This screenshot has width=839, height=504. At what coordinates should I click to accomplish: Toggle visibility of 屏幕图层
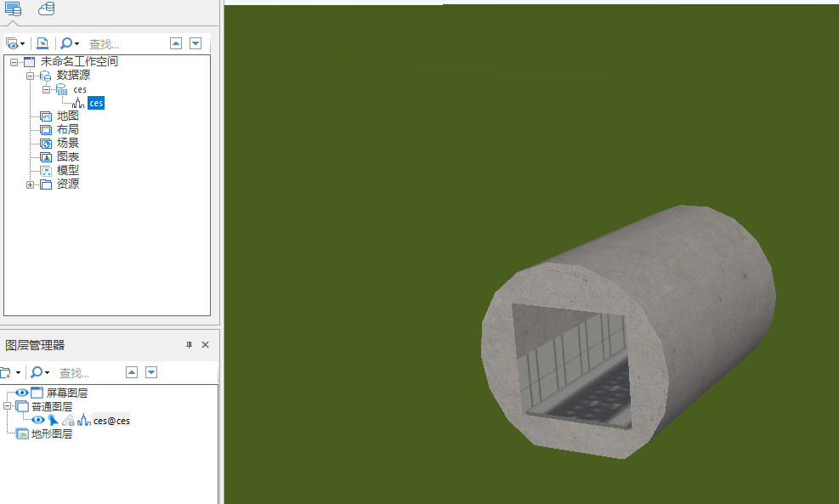coord(22,393)
